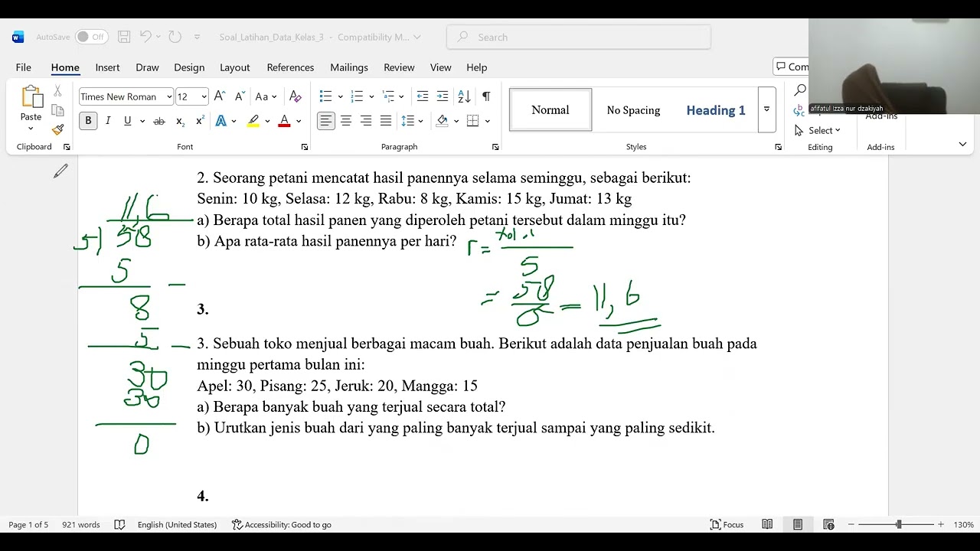Screen dimensions: 980x551
Task: Click the Undo arrow
Action: click(x=145, y=37)
